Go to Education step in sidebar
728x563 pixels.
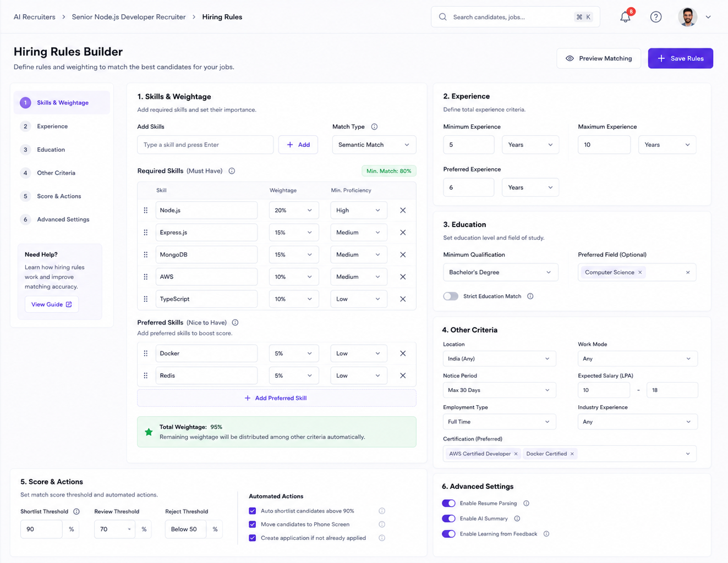pyautogui.click(x=62, y=150)
